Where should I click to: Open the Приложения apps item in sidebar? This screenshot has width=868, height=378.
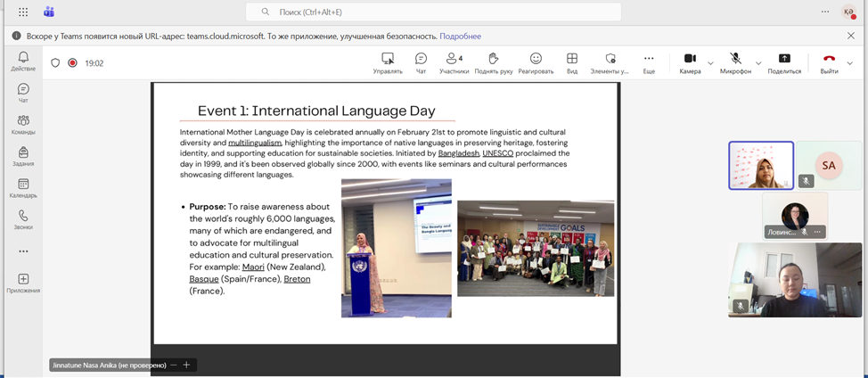23,283
